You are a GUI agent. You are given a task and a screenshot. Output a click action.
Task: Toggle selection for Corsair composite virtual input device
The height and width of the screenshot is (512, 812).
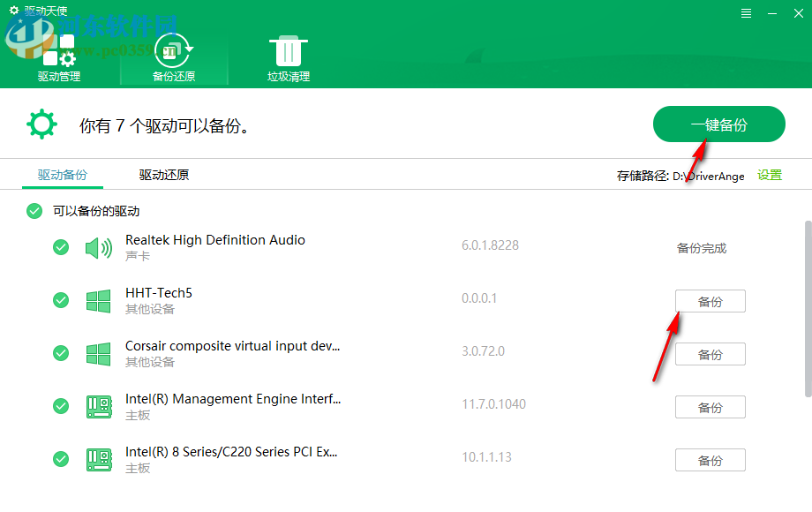pyautogui.click(x=61, y=353)
